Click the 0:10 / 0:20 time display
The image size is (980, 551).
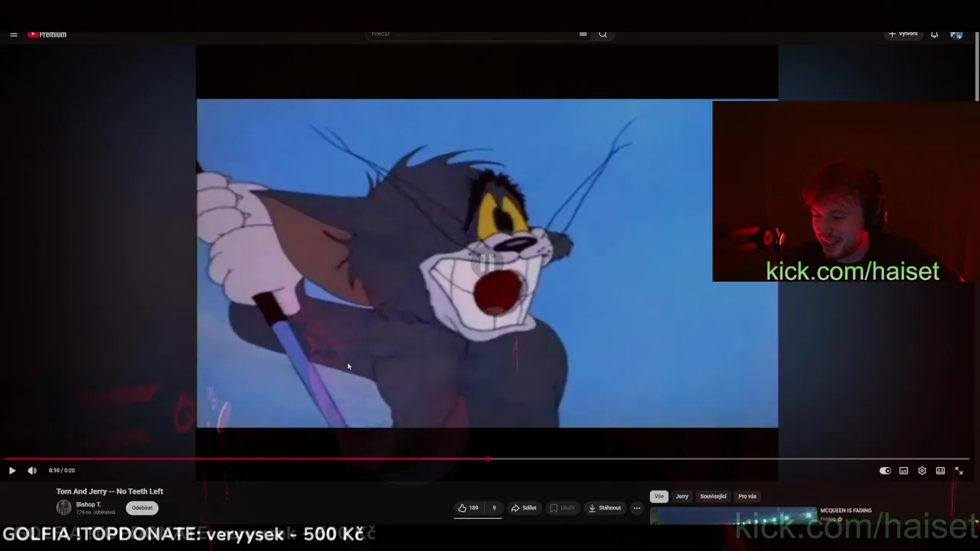pos(61,471)
